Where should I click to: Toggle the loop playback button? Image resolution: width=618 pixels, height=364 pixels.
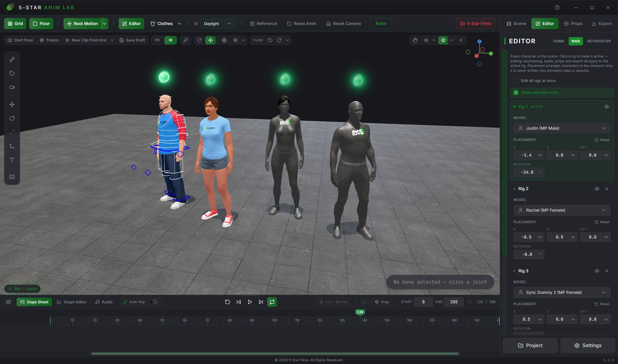pos(272,302)
